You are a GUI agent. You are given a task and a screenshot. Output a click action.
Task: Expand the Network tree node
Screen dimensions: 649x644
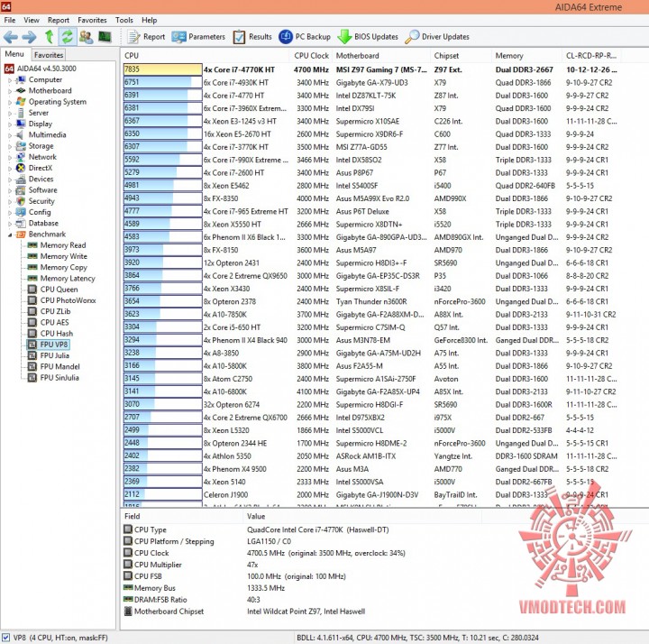tap(10, 157)
